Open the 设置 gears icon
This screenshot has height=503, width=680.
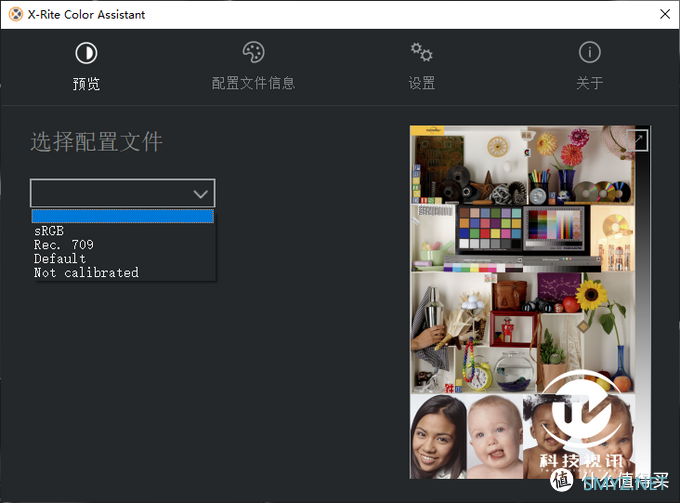coord(422,52)
